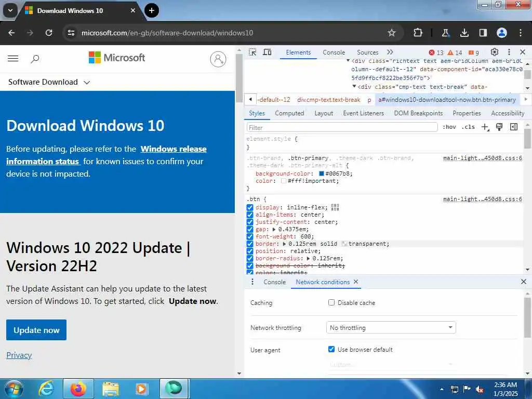Open a new browser tab
532x399 pixels.
click(x=152, y=10)
